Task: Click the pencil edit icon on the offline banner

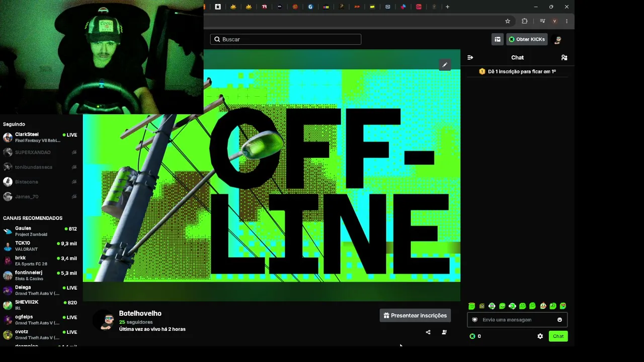Action: pos(445,65)
